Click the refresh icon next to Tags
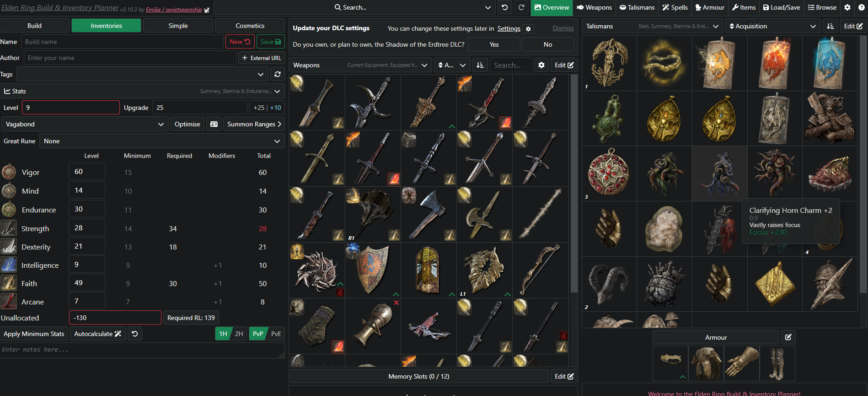The width and height of the screenshot is (868, 396). 278,74
